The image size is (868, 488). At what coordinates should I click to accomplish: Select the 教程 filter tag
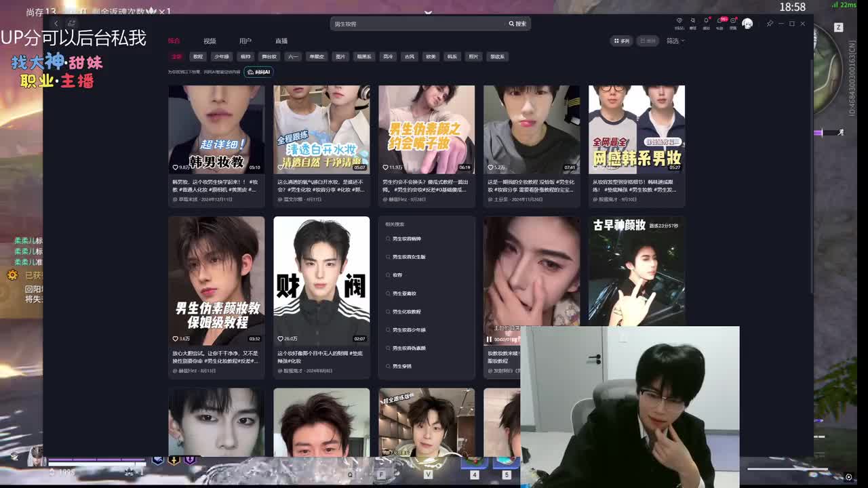point(197,57)
